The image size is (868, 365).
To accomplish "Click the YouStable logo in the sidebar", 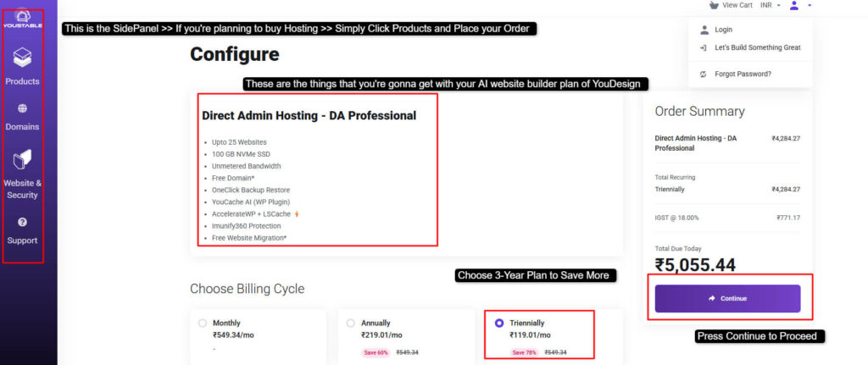I will (22, 19).
